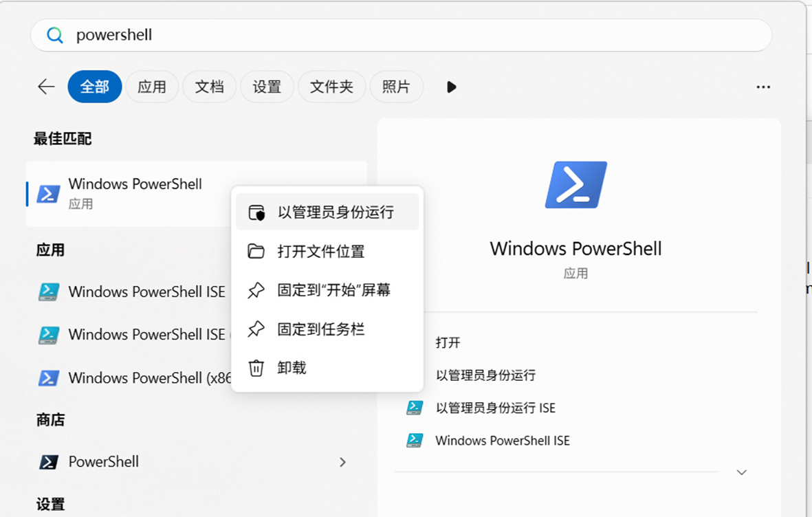Image resolution: width=812 pixels, height=517 pixels.
Task: Click the first Windows PowerShell ISE icon
Action: (48, 291)
